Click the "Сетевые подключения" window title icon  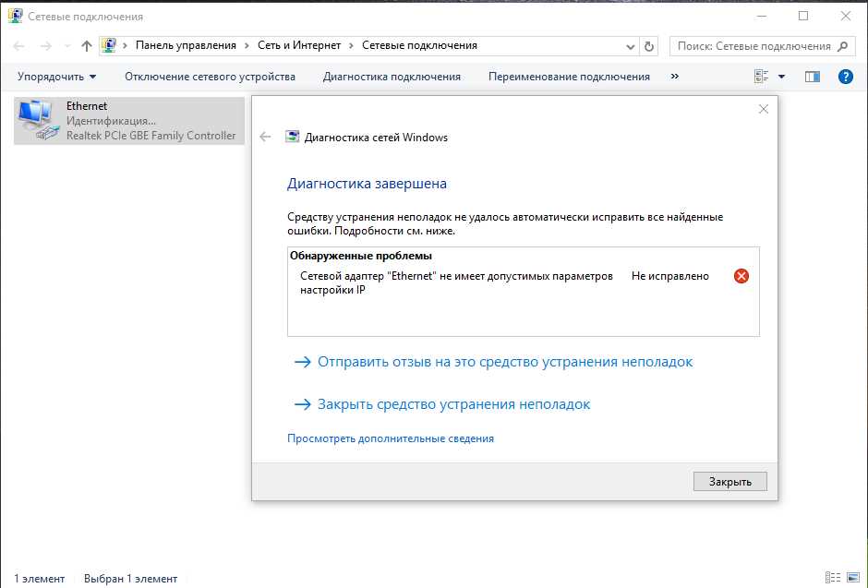point(16,16)
